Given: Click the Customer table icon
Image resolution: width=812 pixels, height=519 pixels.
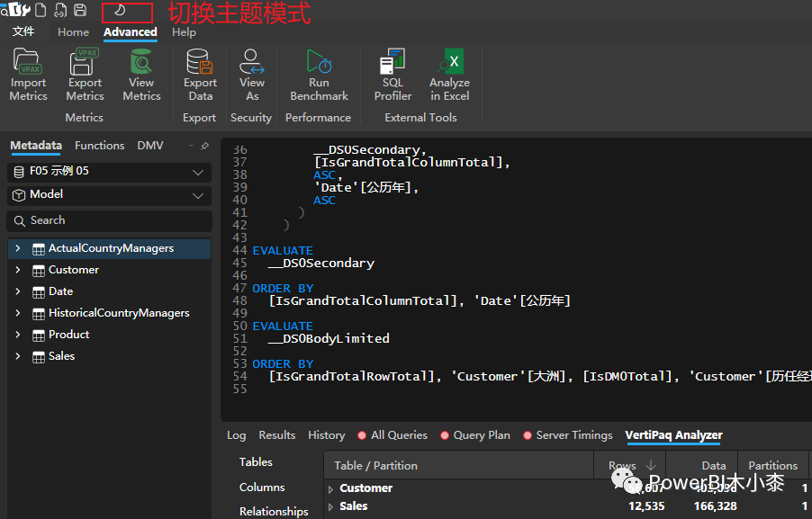Looking at the screenshot, I should 39,271.
